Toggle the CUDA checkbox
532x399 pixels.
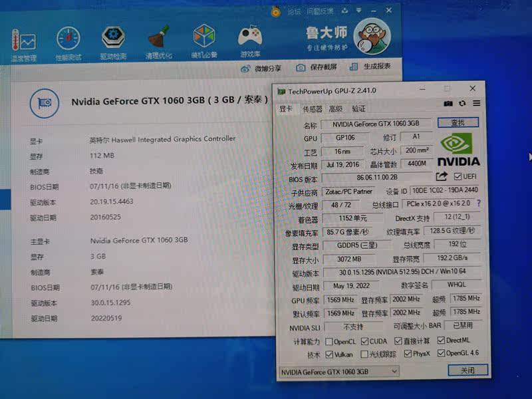(364, 340)
